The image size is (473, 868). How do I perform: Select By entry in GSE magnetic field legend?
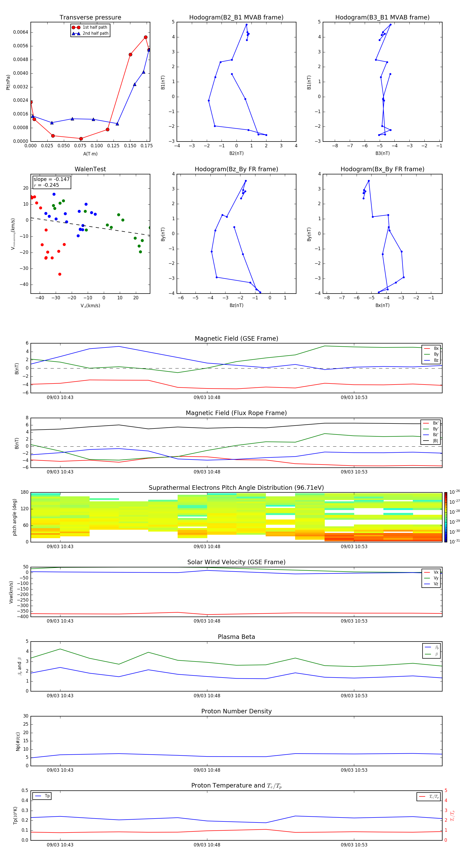(x=431, y=355)
